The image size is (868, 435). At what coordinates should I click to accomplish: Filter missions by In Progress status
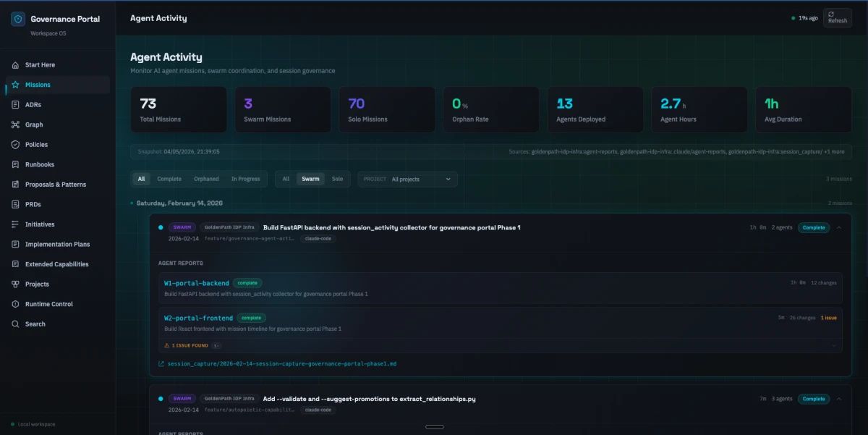coord(245,179)
